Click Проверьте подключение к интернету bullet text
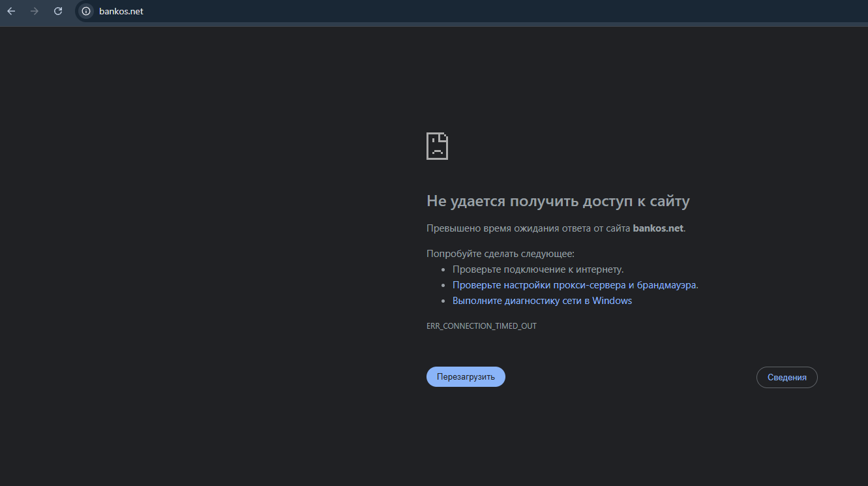The height and width of the screenshot is (486, 868). point(538,269)
